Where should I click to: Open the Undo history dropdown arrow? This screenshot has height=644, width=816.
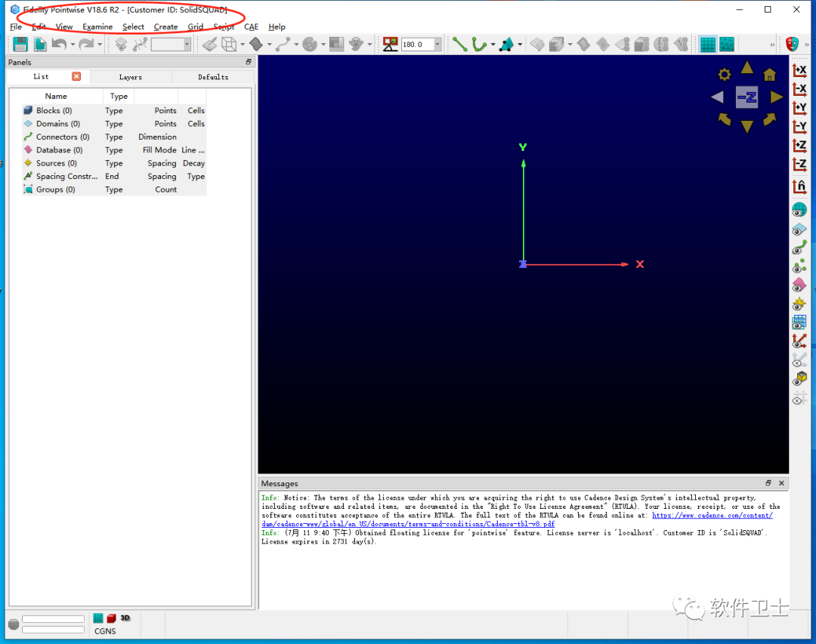coord(73,45)
